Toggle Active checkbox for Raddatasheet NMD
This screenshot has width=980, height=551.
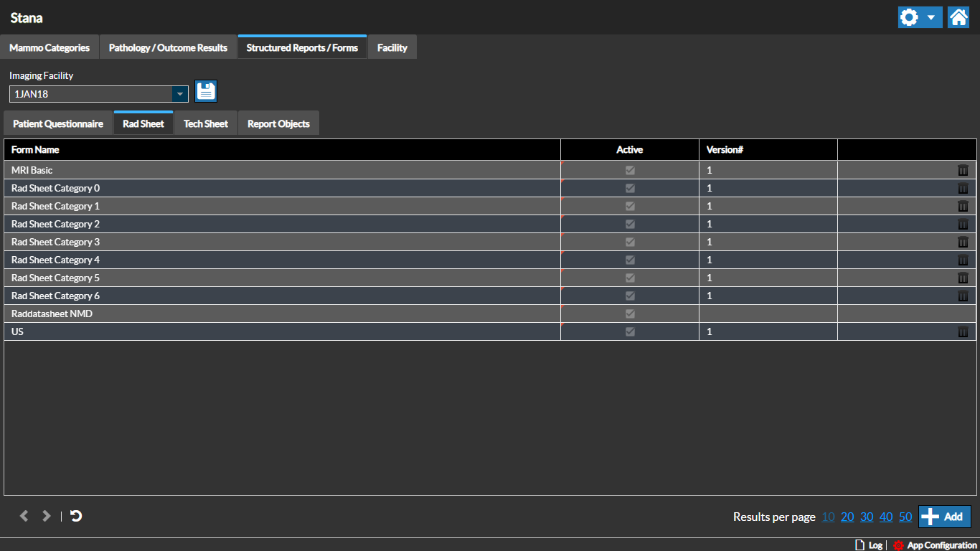[630, 314]
